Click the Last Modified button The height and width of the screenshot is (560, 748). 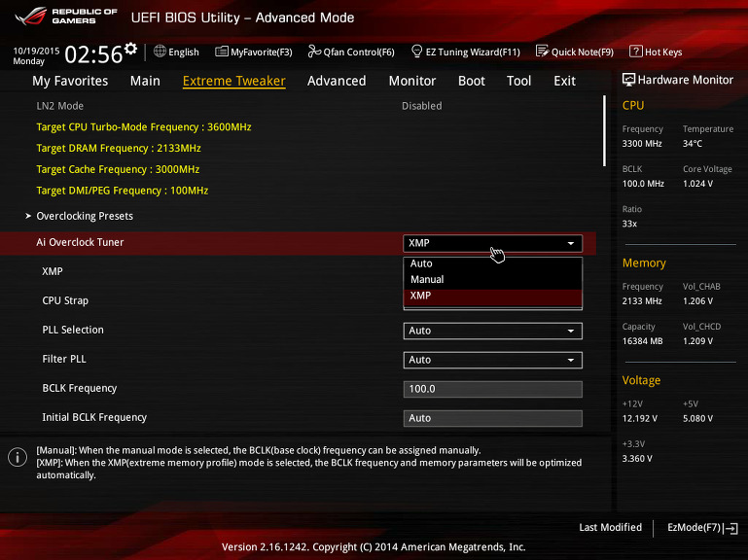pos(610,528)
